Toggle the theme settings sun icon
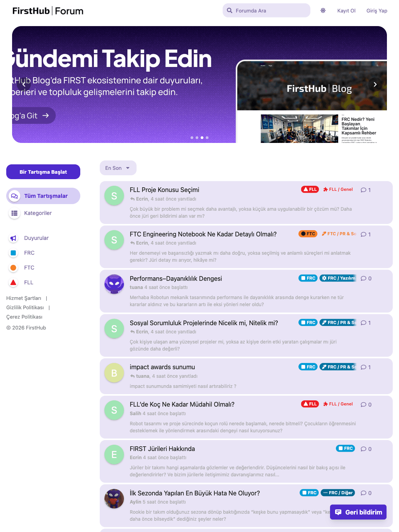This screenshot has width=399, height=532. (323, 11)
